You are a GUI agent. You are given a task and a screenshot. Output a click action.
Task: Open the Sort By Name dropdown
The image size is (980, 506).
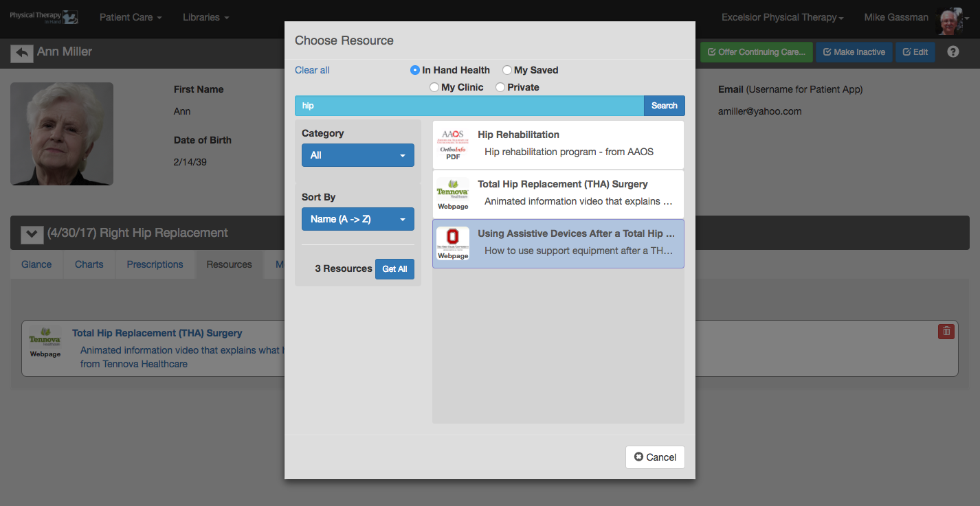click(x=358, y=219)
